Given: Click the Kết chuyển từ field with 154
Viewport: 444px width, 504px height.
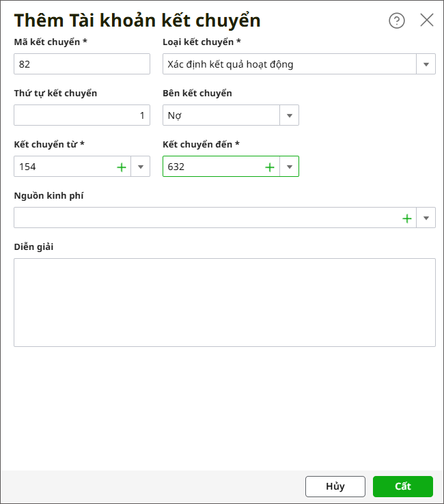Looking at the screenshot, I should (63, 167).
